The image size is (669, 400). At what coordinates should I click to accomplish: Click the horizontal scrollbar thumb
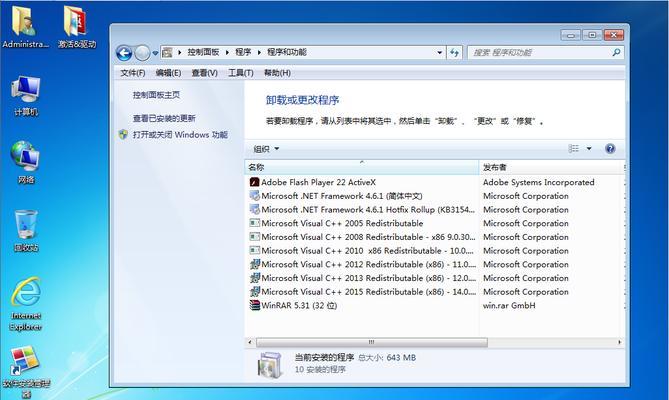372,342
